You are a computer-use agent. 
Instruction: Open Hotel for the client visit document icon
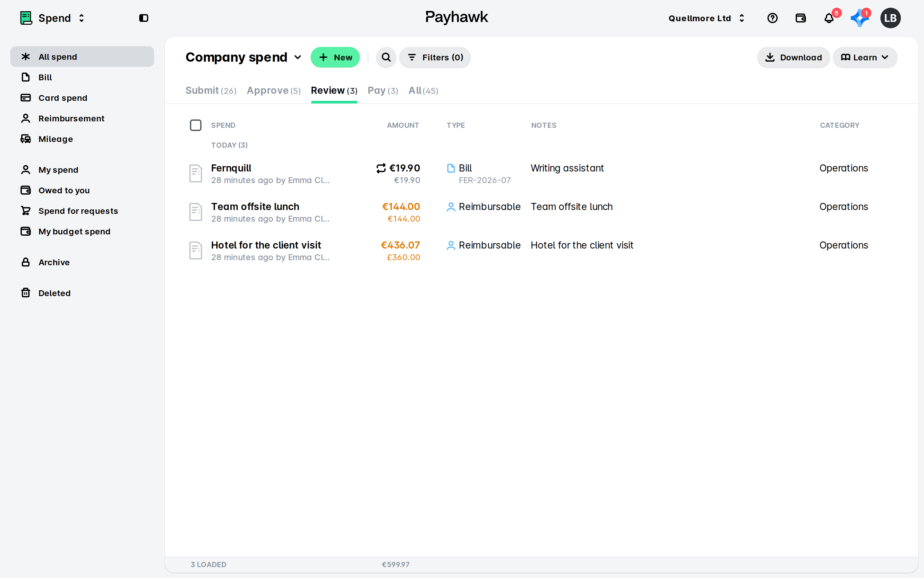tap(195, 251)
